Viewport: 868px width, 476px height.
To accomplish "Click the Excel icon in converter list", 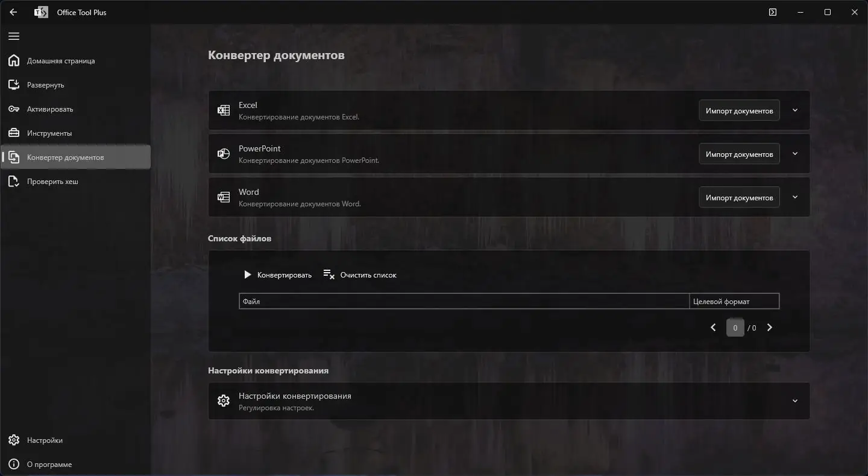I will click(224, 110).
